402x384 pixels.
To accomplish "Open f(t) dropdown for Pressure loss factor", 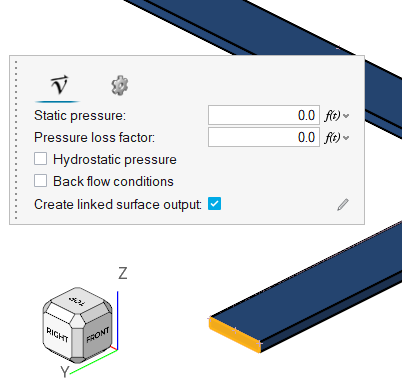I will click(337, 138).
